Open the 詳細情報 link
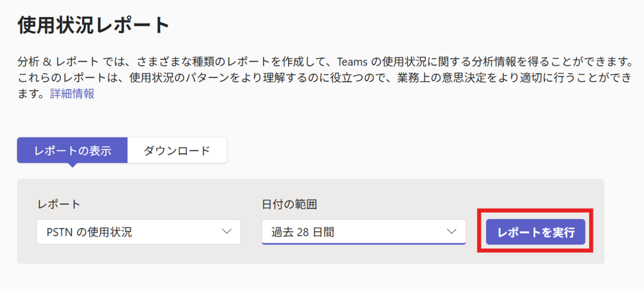 coord(72,94)
